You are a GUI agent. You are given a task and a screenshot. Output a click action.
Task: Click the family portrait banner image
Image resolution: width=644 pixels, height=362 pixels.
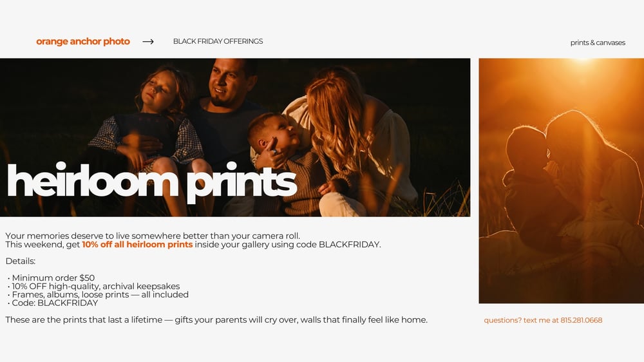click(235, 137)
